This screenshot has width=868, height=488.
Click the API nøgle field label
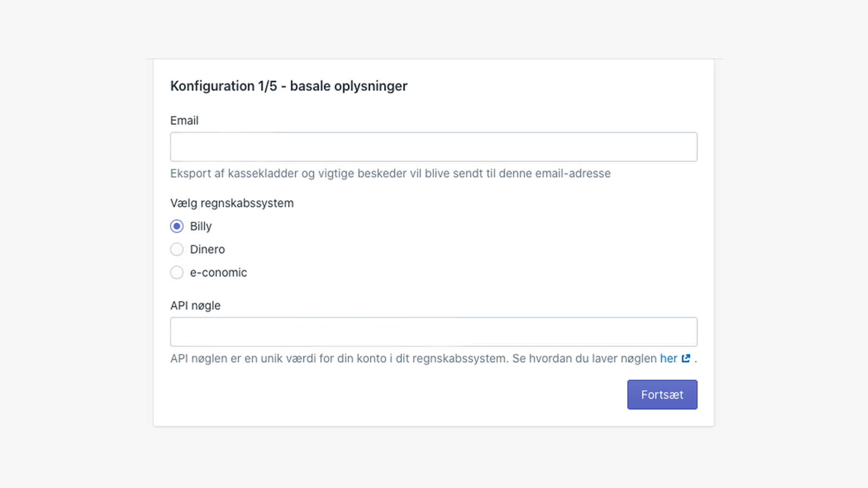click(x=195, y=305)
